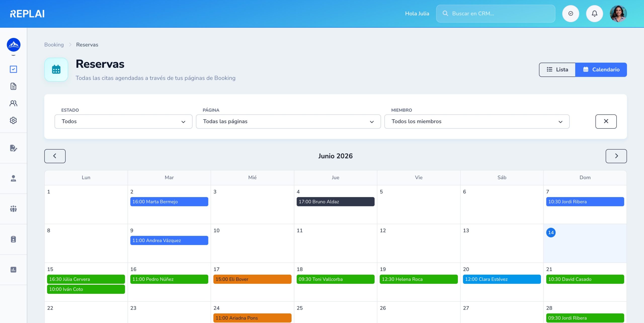Open the documents icon in sidebar
Screen dimensions: 644x323
13,86
